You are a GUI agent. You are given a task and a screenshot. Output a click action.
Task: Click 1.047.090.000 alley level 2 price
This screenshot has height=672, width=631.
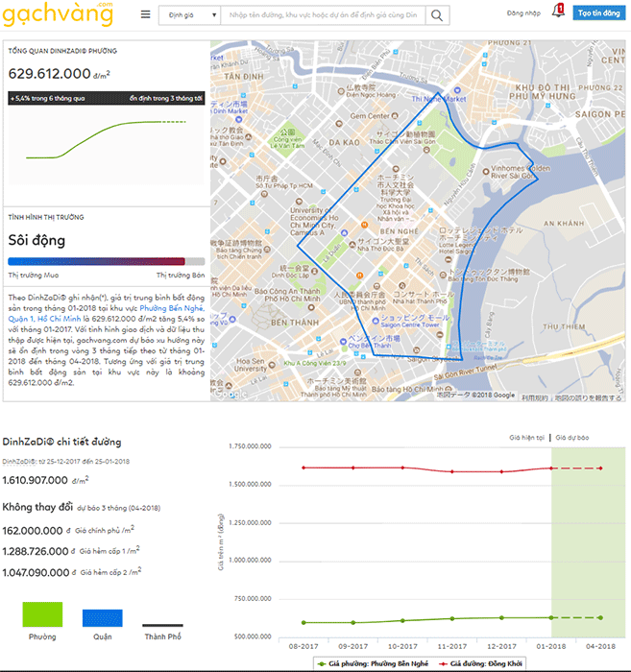coord(36,572)
